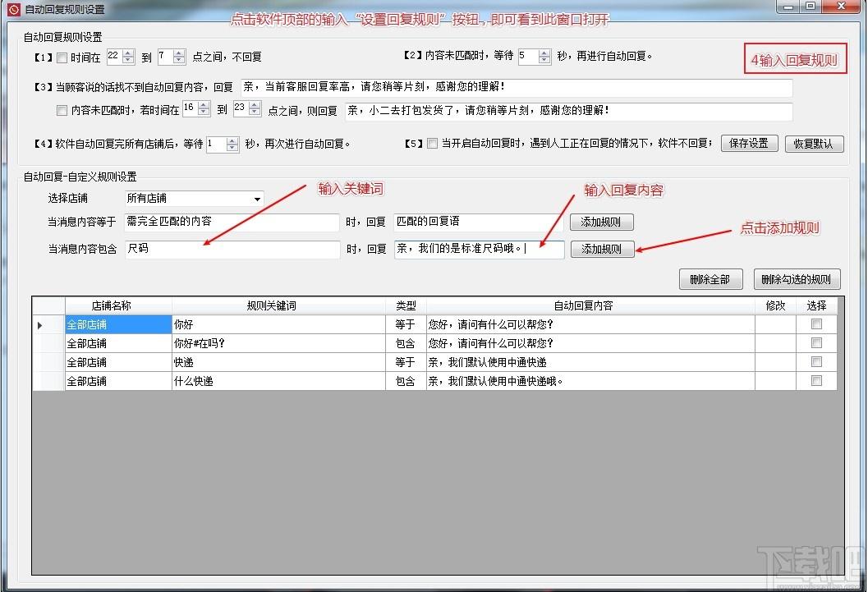Screen dimensions: 868x592
Task: Click the 保存设置 button
Action: pos(749,144)
